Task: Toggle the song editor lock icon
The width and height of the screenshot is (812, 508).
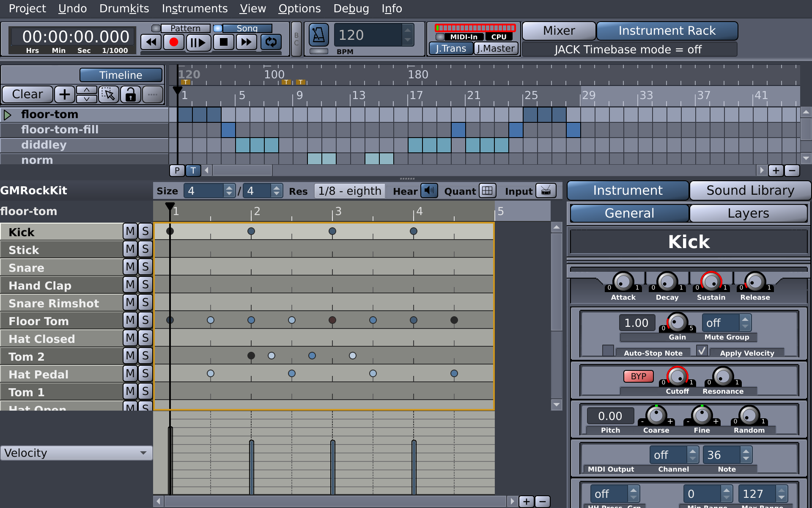Action: [x=131, y=94]
